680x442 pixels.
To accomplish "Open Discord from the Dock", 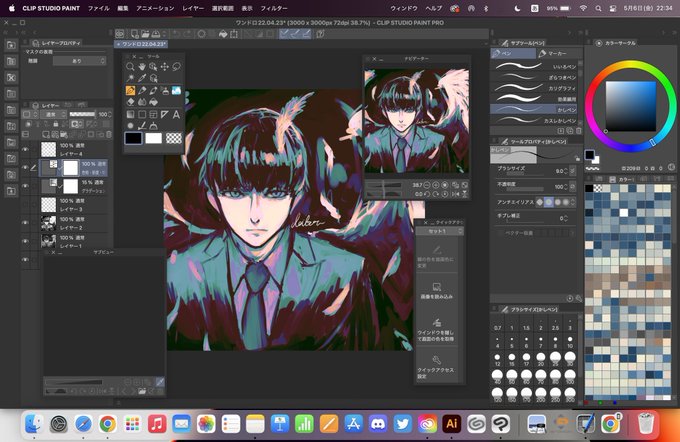I will click(378, 423).
